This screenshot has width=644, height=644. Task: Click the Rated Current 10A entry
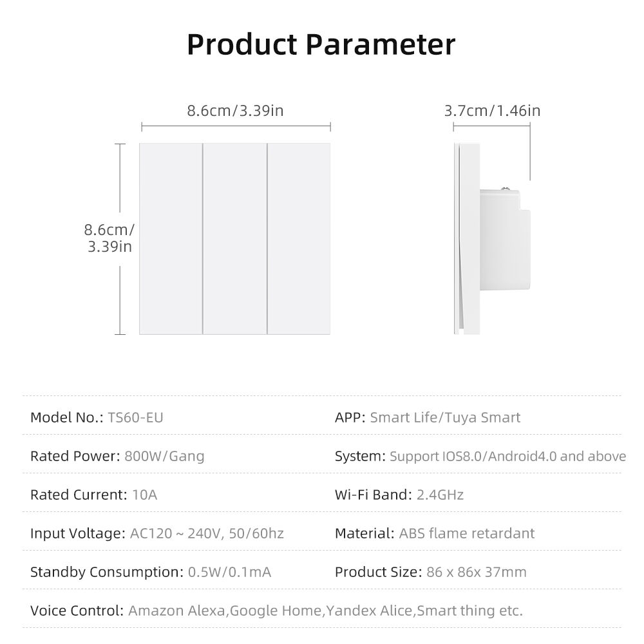pos(94,495)
